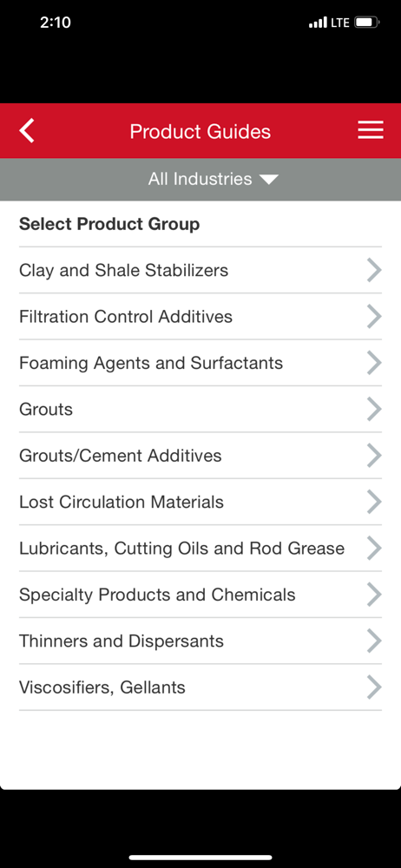Image resolution: width=401 pixels, height=868 pixels.
Task: Select Viscosifiers, Gellants product group
Action: [x=200, y=687]
